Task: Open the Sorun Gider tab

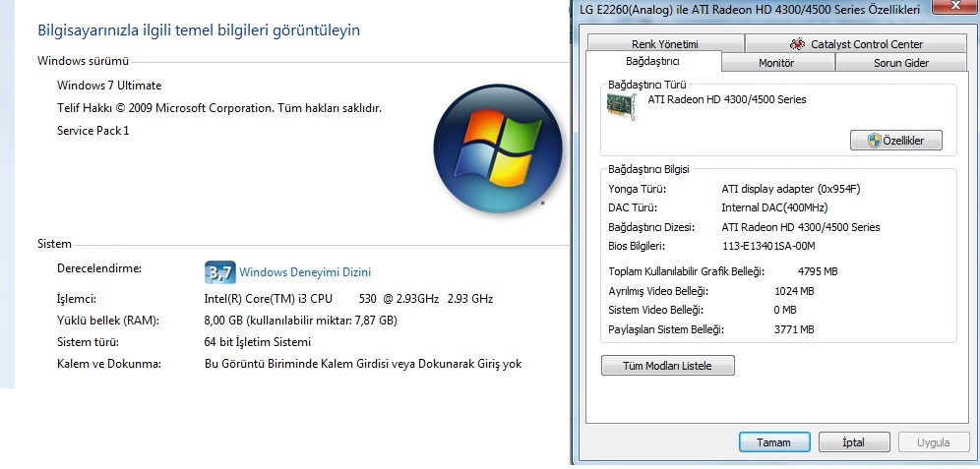Action: tap(900, 63)
